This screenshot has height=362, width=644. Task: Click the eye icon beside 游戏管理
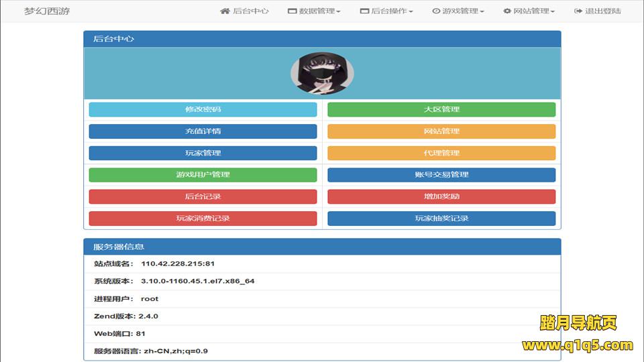point(436,11)
